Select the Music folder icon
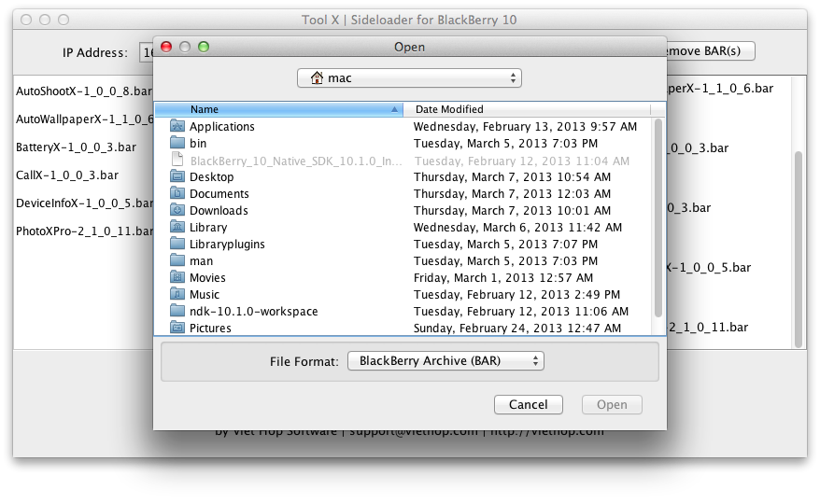 [177, 294]
